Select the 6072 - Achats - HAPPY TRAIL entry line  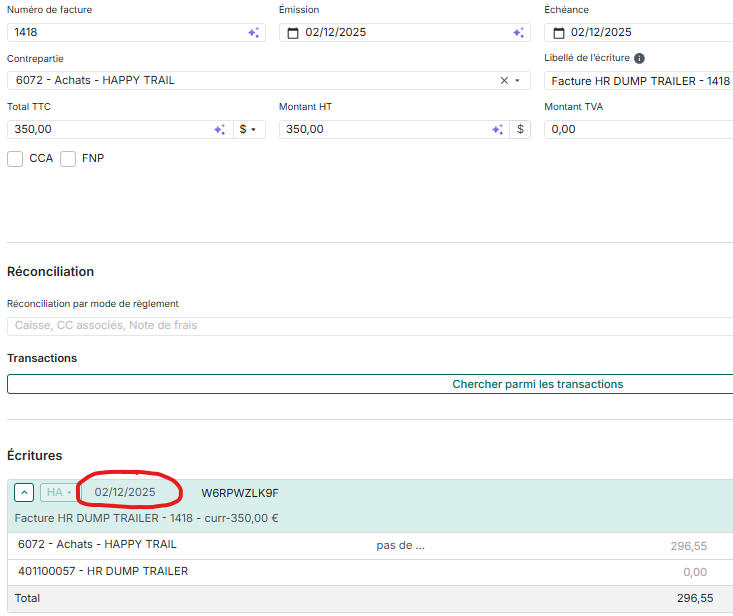pos(97,545)
